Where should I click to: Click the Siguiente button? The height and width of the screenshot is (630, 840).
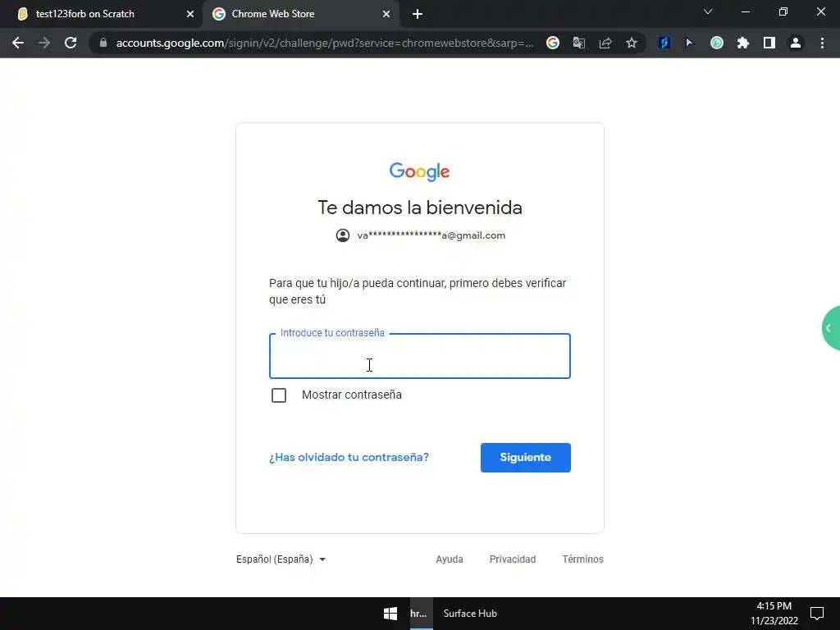pyautogui.click(x=526, y=458)
